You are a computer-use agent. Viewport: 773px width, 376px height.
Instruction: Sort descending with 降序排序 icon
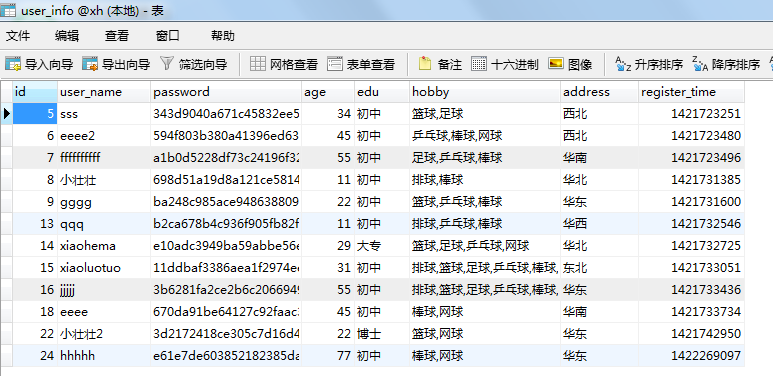[700, 64]
